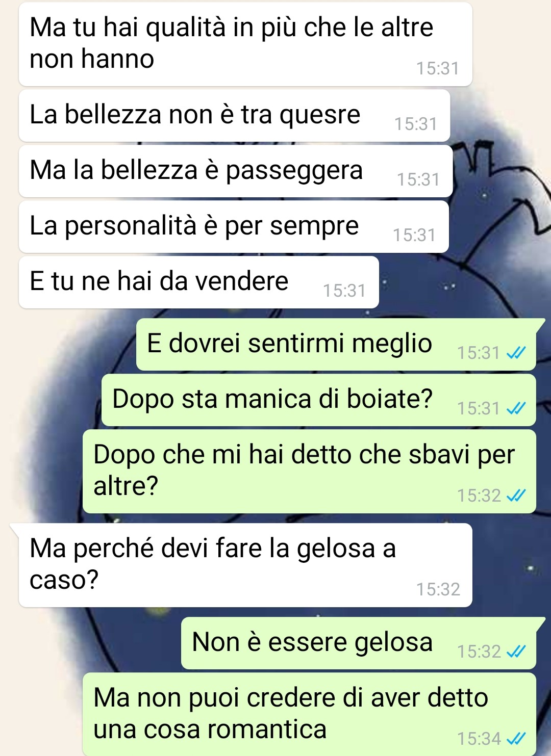Tap 15:31 timestamp on 'E tu ne hai da vendere'
551x756 pixels.
[344, 291]
